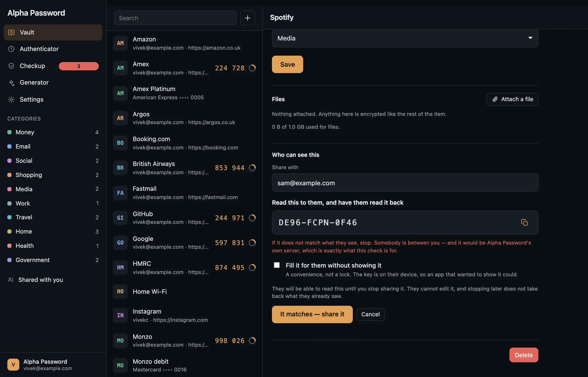Click the British Airways BR avatar
Viewport: 588px width, 377px height.
(120, 168)
